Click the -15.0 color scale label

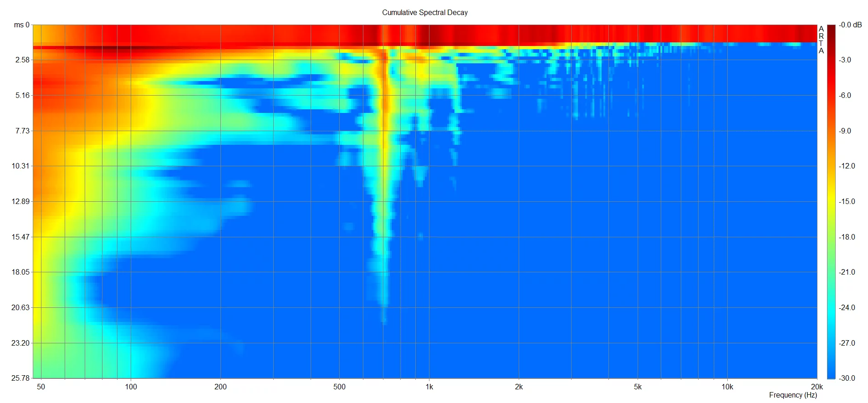coord(847,201)
